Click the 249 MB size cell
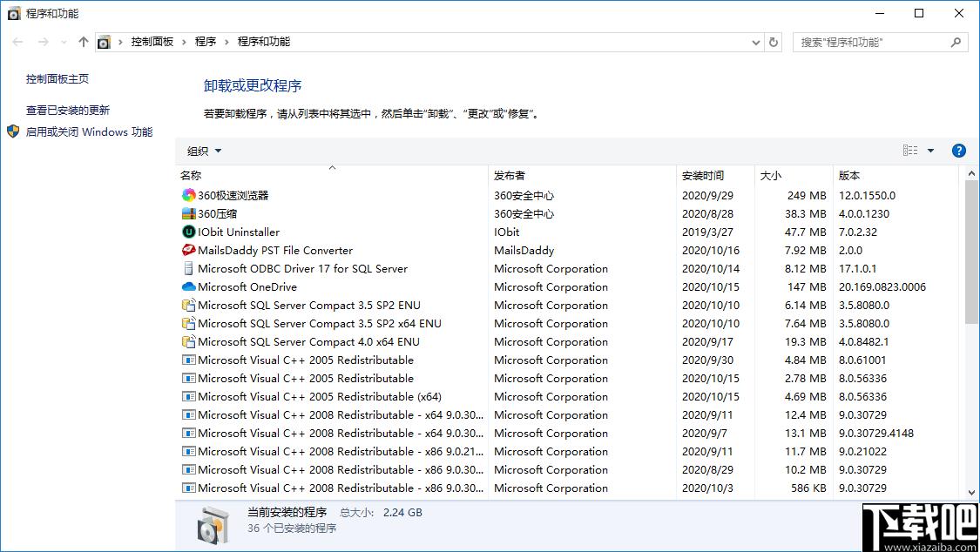980x552 pixels. 807,195
